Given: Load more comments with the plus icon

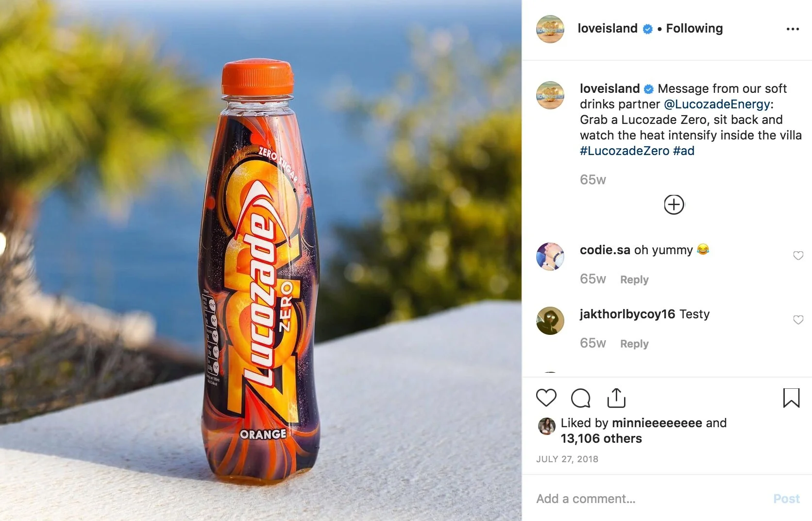Looking at the screenshot, I should (674, 205).
